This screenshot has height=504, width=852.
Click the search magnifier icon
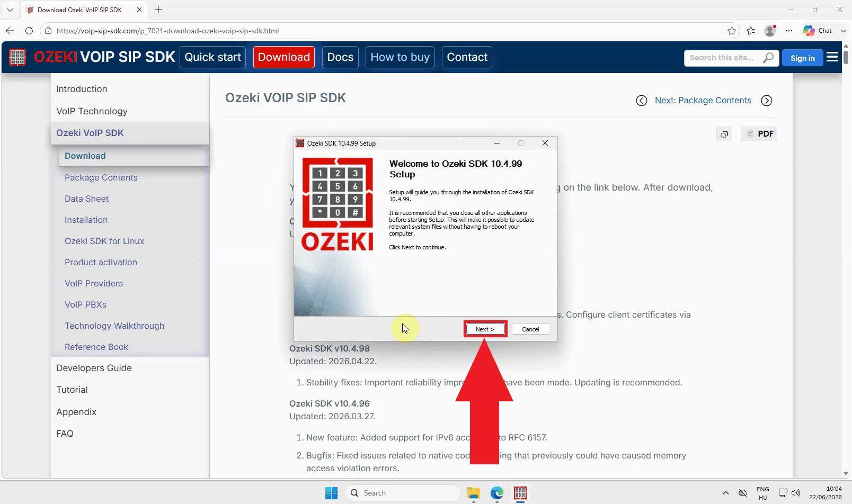click(x=768, y=58)
